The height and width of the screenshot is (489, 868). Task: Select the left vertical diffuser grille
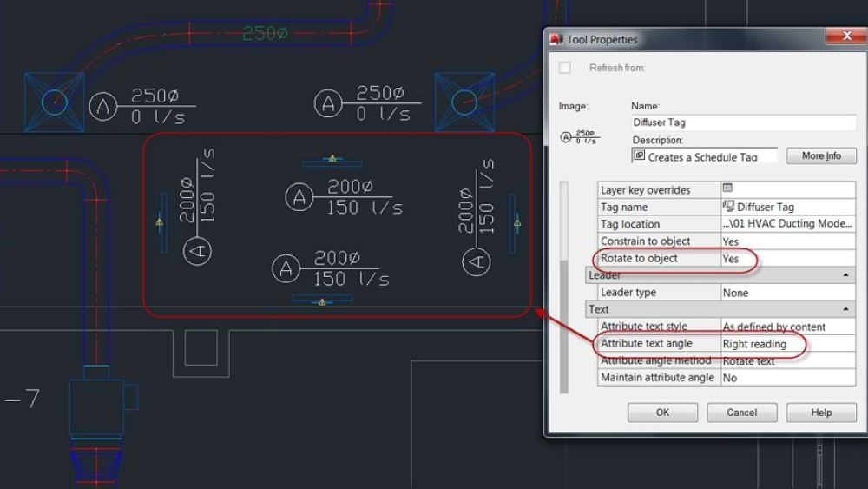pyautogui.click(x=162, y=222)
